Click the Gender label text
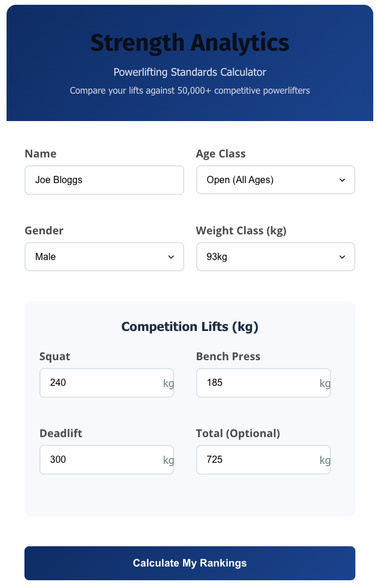 tap(44, 231)
